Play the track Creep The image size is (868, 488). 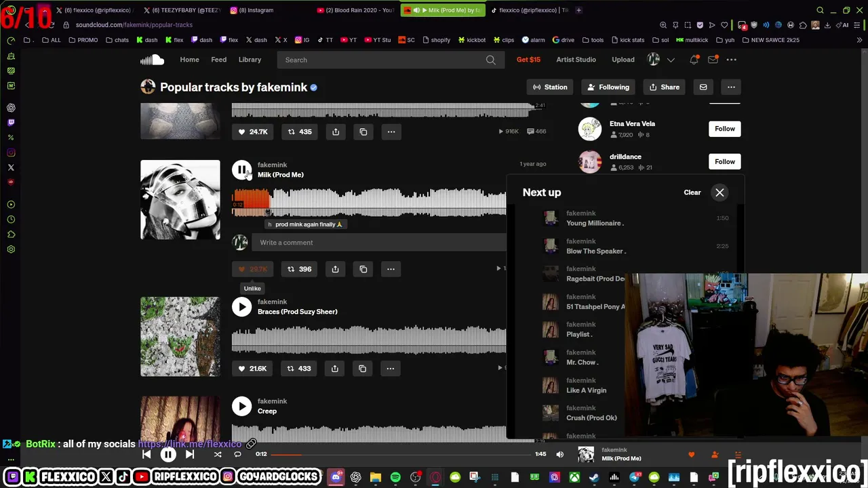tap(241, 406)
